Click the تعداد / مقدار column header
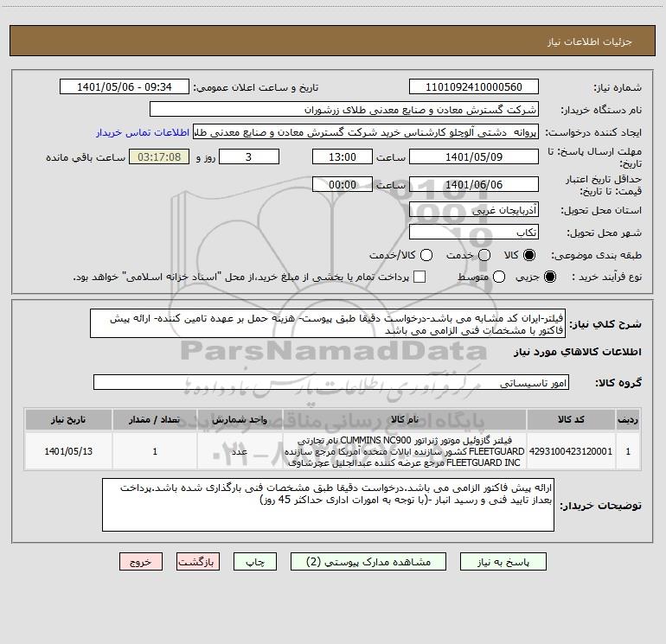Screen dimensions: 666x644 [x=155, y=419]
